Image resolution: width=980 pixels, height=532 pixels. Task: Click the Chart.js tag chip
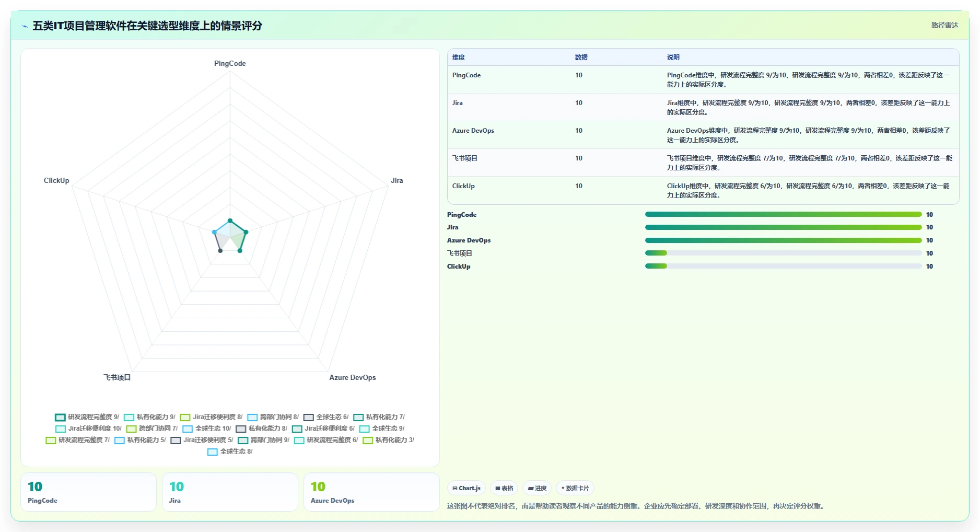coord(466,488)
